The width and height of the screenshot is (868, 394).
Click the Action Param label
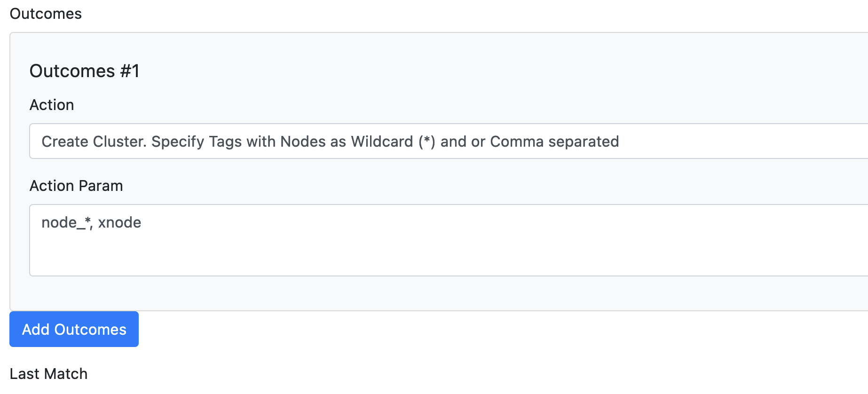76,186
